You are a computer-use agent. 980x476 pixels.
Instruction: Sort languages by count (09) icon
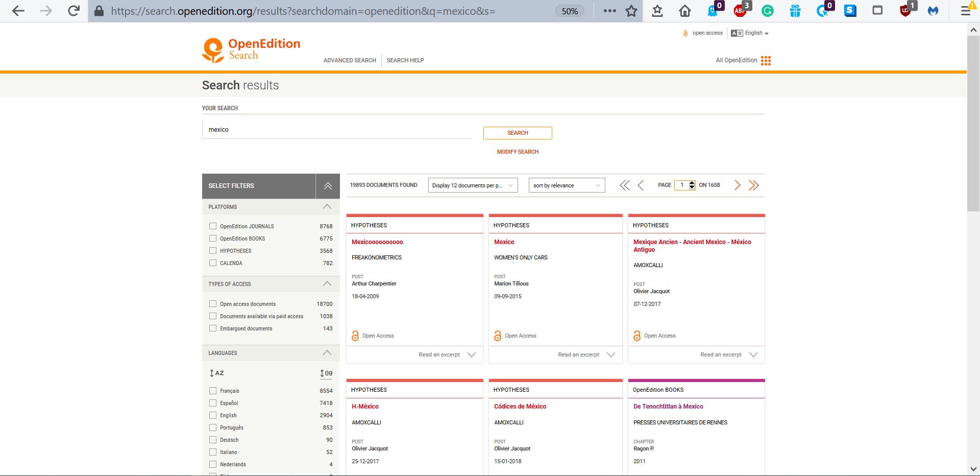(x=326, y=373)
